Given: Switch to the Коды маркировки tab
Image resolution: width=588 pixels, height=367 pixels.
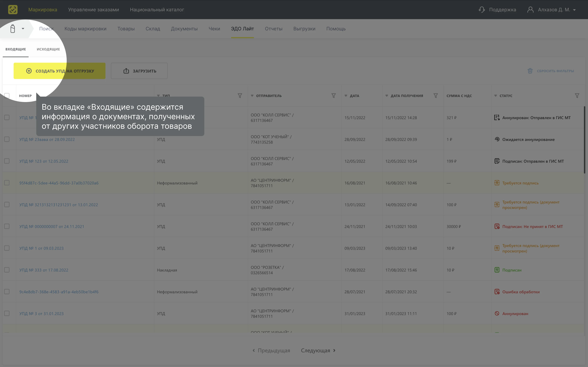Looking at the screenshot, I should coord(85,29).
